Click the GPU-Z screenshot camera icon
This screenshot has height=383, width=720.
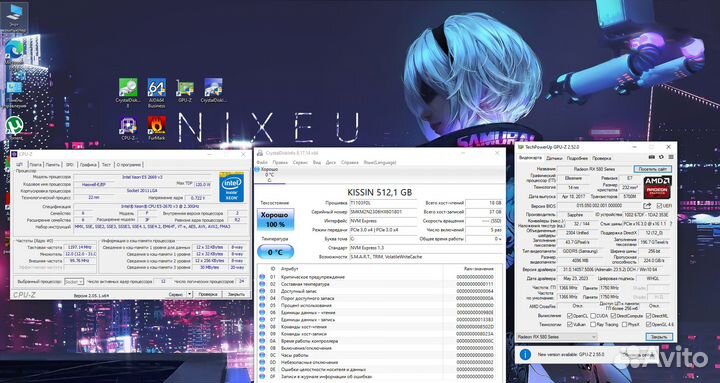pyautogui.click(x=653, y=158)
